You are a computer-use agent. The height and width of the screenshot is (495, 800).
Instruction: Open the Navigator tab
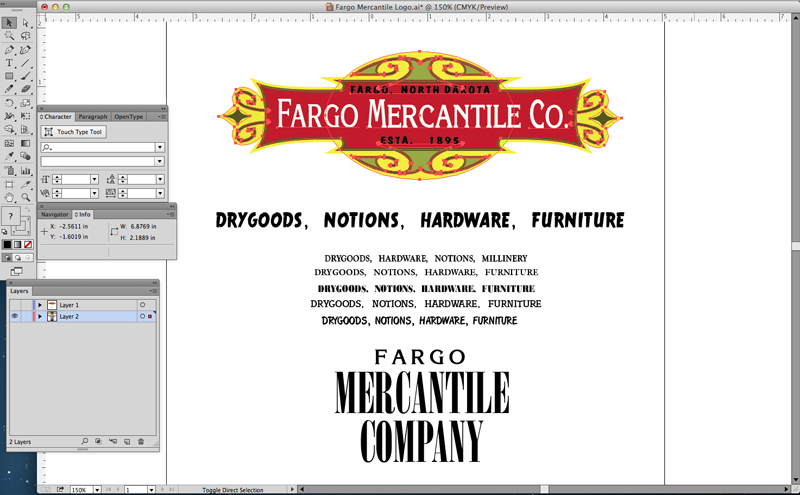pyautogui.click(x=54, y=213)
